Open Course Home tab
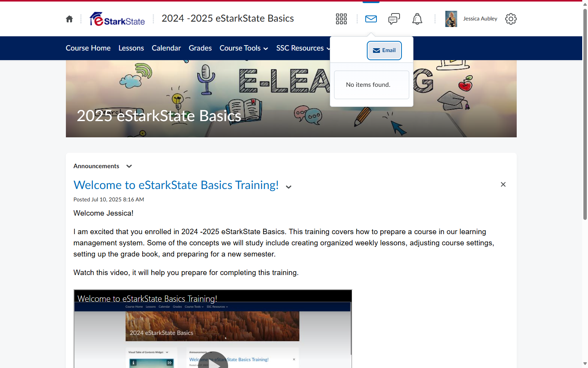Viewport: 588px width, 368px height. click(88, 48)
